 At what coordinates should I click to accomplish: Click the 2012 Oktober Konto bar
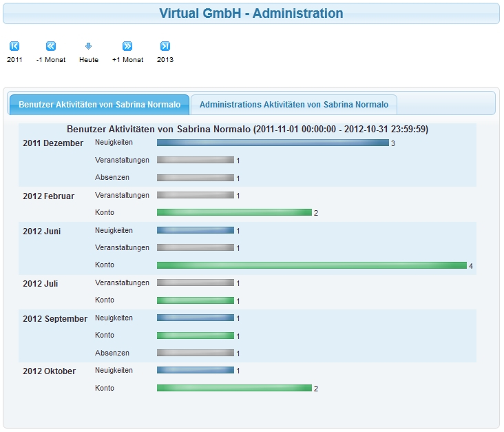coord(234,388)
